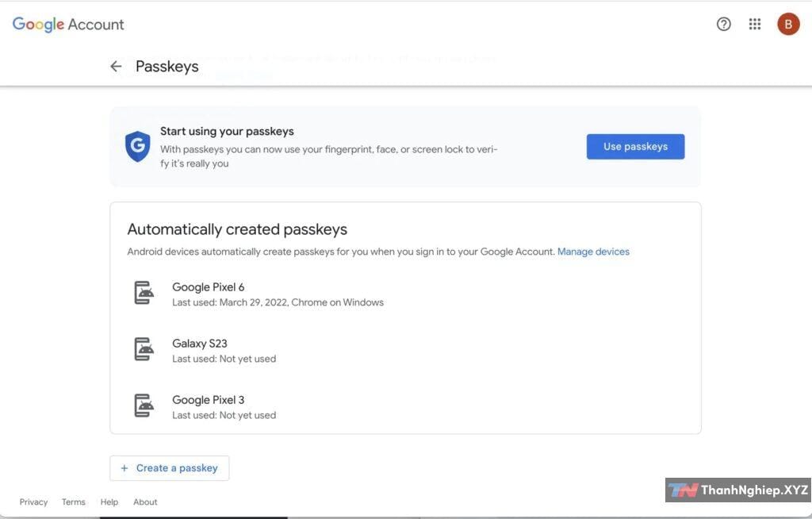
Task: Click the Google Pixel 6 device icon
Action: coord(144,293)
